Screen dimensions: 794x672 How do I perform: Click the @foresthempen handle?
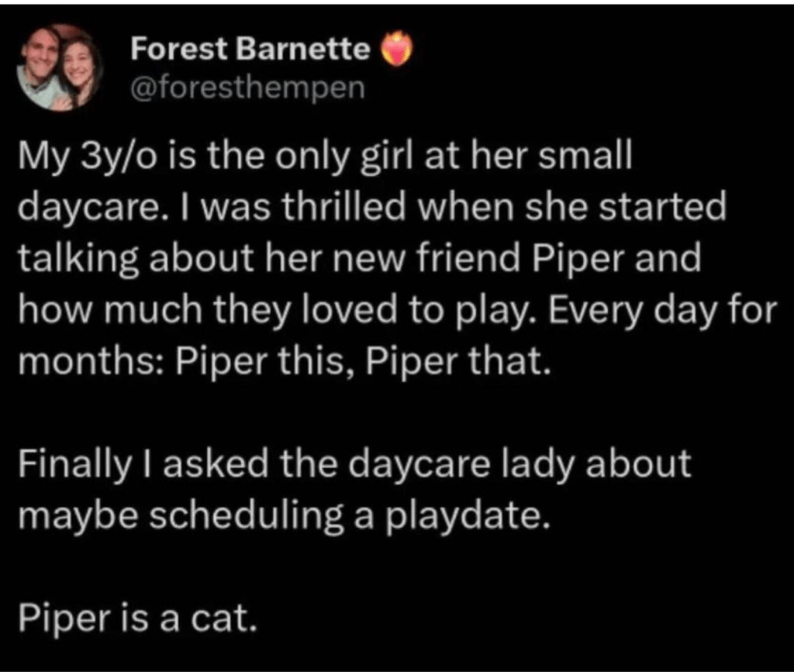pyautogui.click(x=246, y=87)
